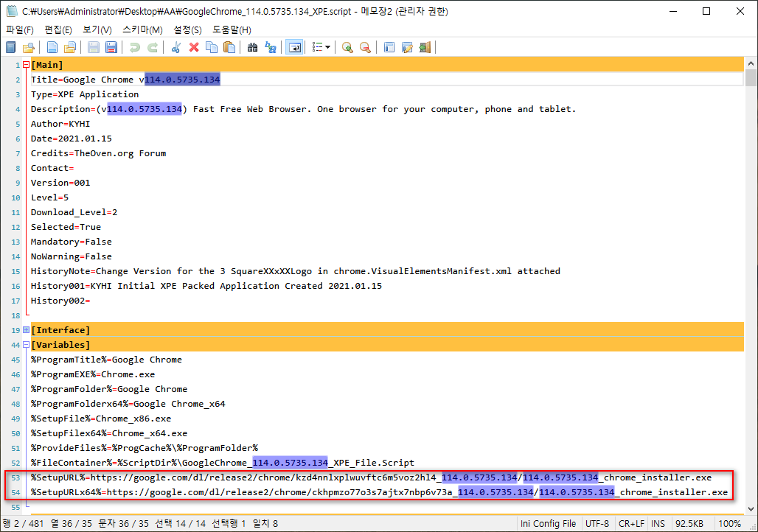758x532 pixels.
Task: Click the open file folder icon
Action: tap(70, 47)
